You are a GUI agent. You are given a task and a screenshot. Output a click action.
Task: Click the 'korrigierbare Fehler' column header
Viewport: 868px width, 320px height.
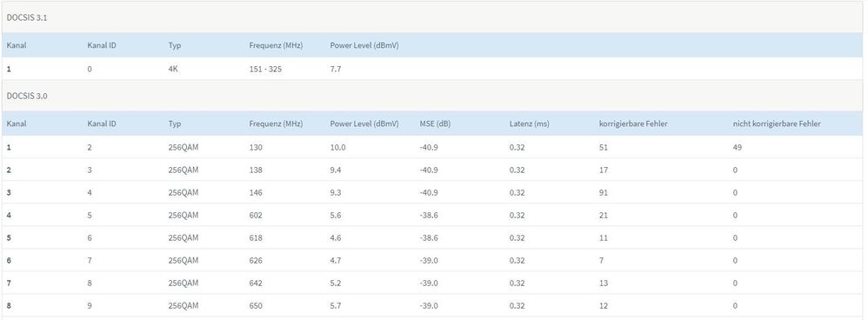(633, 124)
